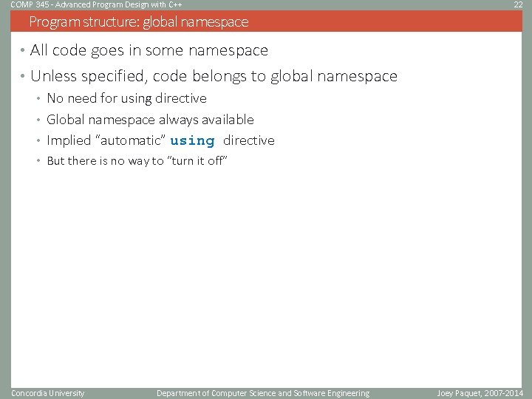Click the slide number 22

coord(518,4)
